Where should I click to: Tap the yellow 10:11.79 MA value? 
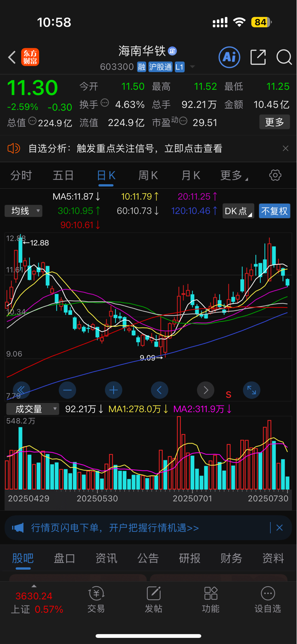140,196
